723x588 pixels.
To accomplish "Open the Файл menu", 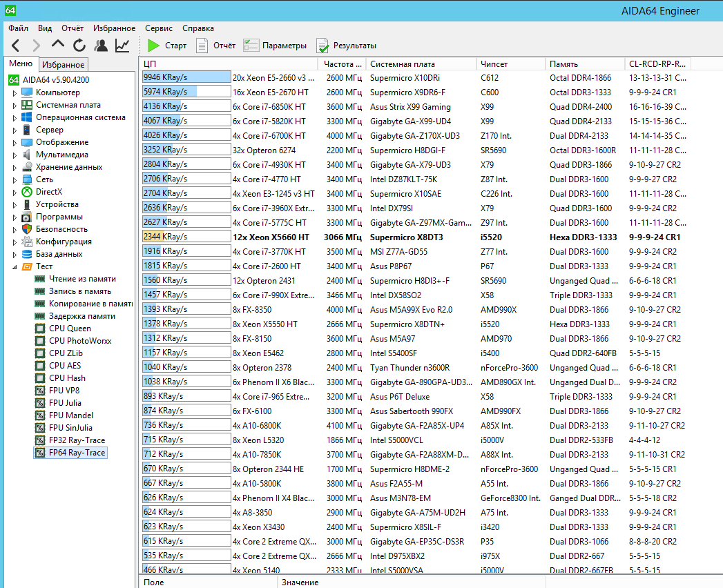I will click(19, 28).
